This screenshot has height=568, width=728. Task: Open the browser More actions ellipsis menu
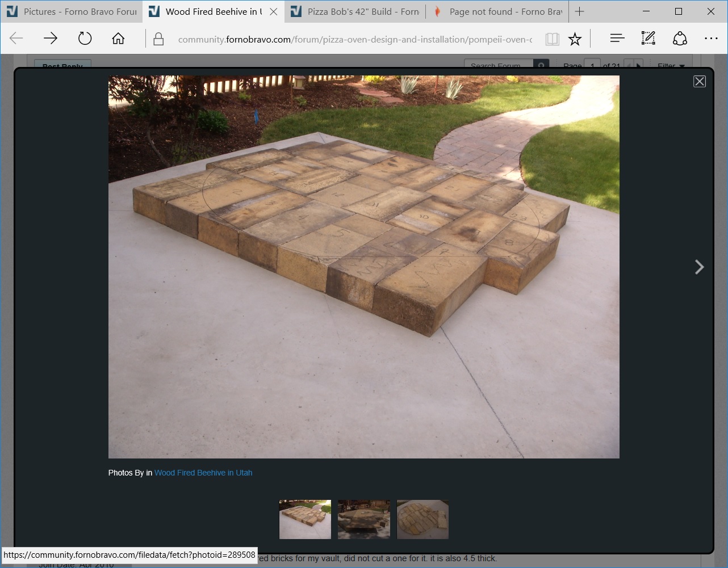tap(711, 39)
